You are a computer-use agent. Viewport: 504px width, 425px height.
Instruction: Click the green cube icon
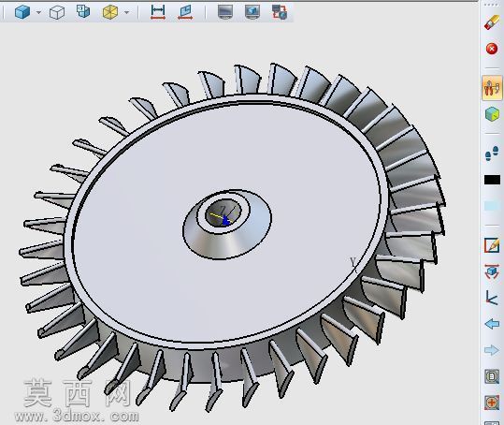pos(492,114)
